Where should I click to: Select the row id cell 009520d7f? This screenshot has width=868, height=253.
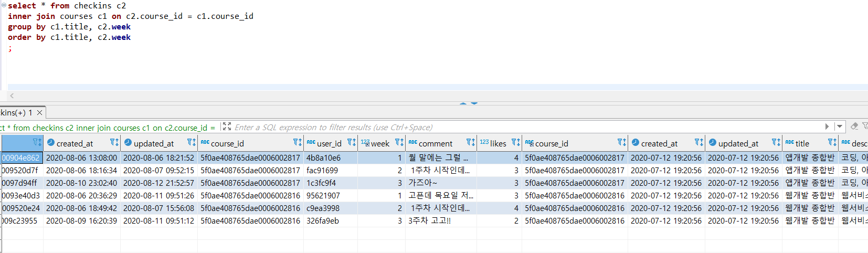[22, 170]
